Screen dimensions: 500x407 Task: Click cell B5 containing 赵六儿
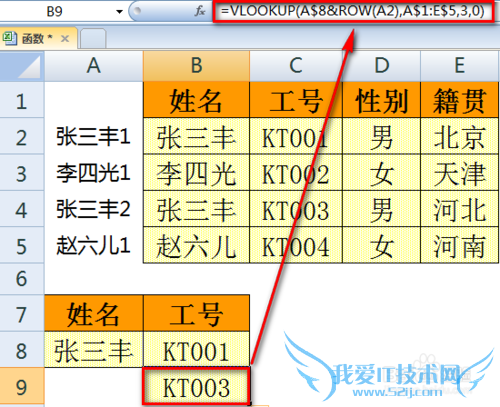point(196,245)
